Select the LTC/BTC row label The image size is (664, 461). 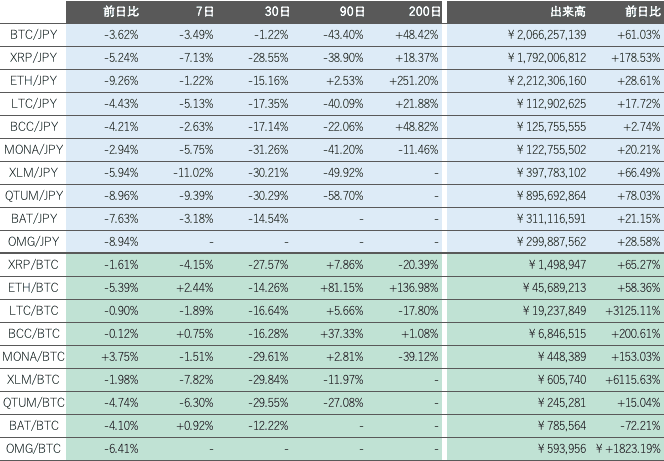33,310
